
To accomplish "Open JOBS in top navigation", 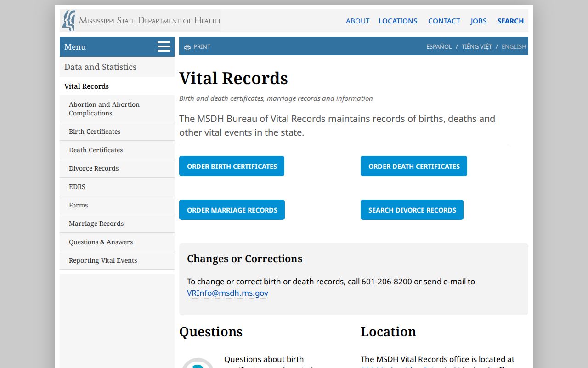I will click(478, 21).
